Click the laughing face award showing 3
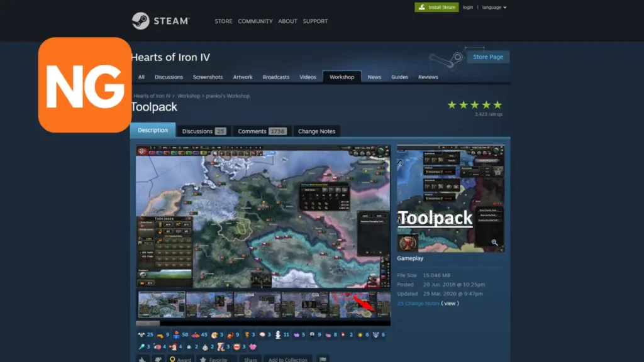644x362 pixels. tap(236, 347)
